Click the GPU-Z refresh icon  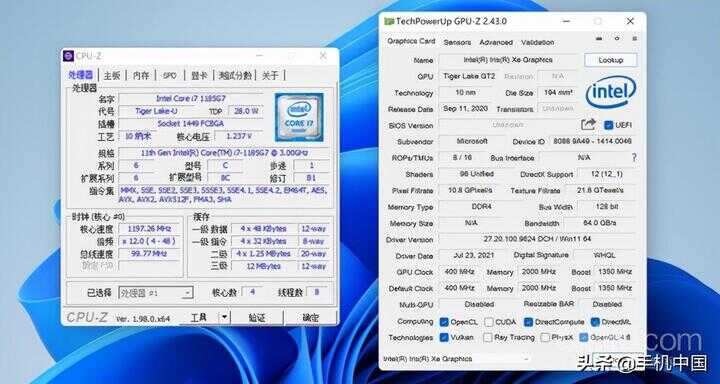[617, 39]
